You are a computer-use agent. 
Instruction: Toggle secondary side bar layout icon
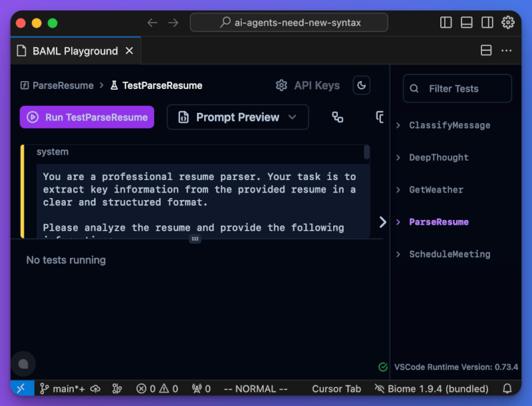487,23
